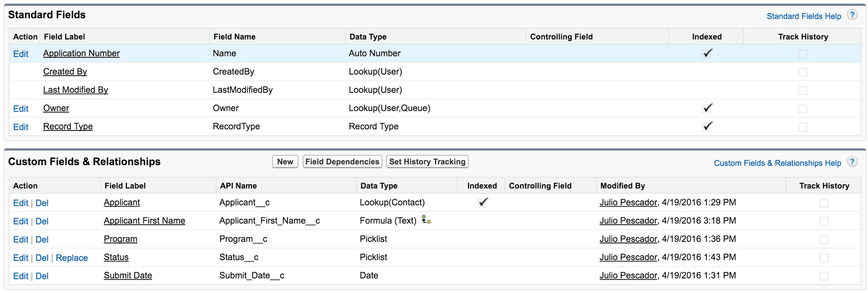Open Julio Pescador link in Applicant First Name row
This screenshot has height=293, width=868.
[628, 220]
